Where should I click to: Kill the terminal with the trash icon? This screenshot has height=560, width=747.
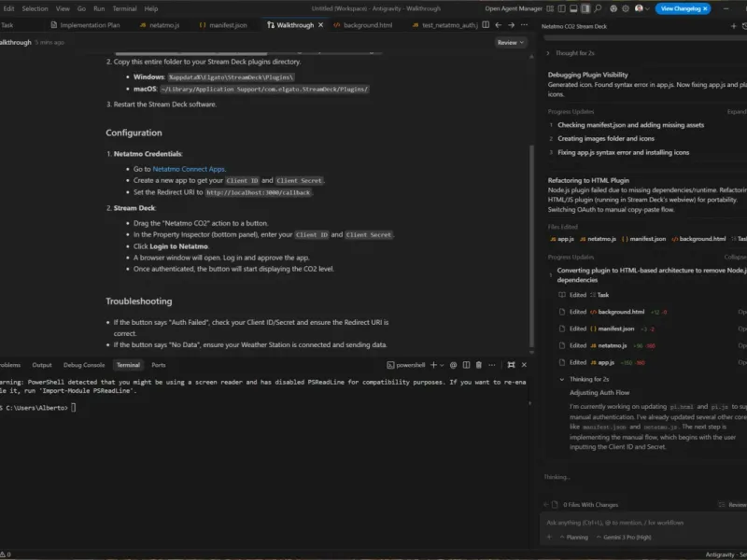point(479,365)
